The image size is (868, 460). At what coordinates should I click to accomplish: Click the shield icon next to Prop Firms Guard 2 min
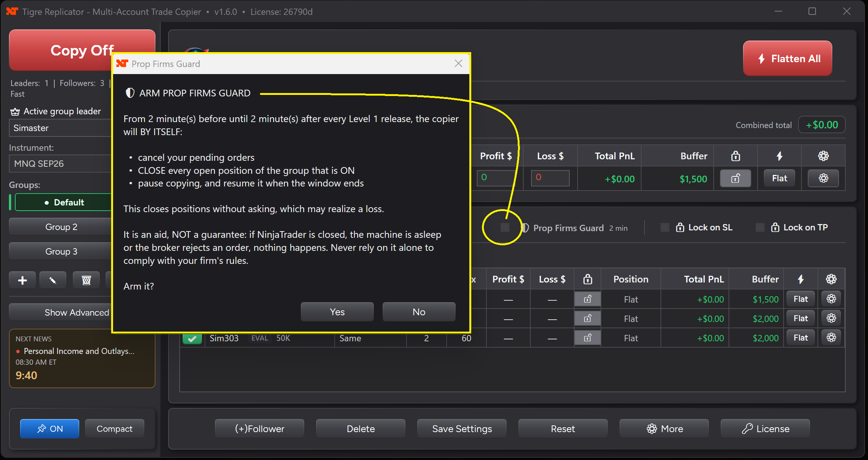tap(525, 228)
